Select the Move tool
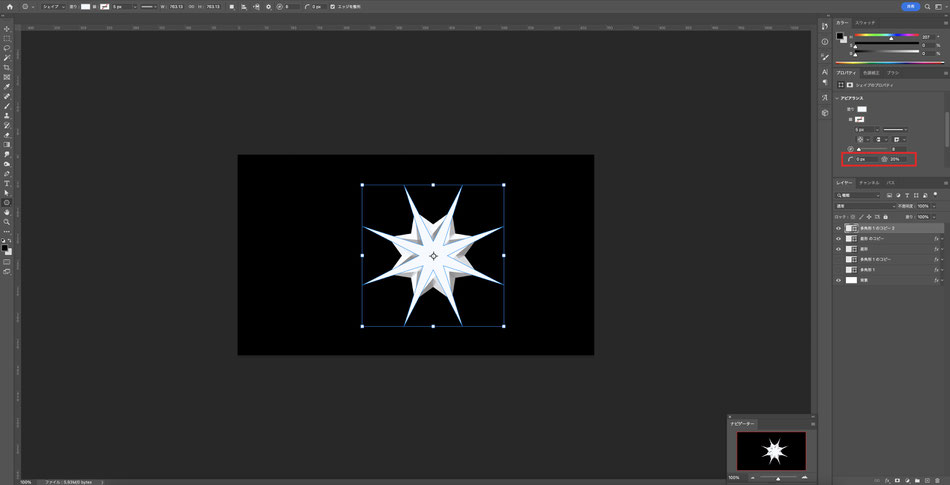 click(7, 28)
